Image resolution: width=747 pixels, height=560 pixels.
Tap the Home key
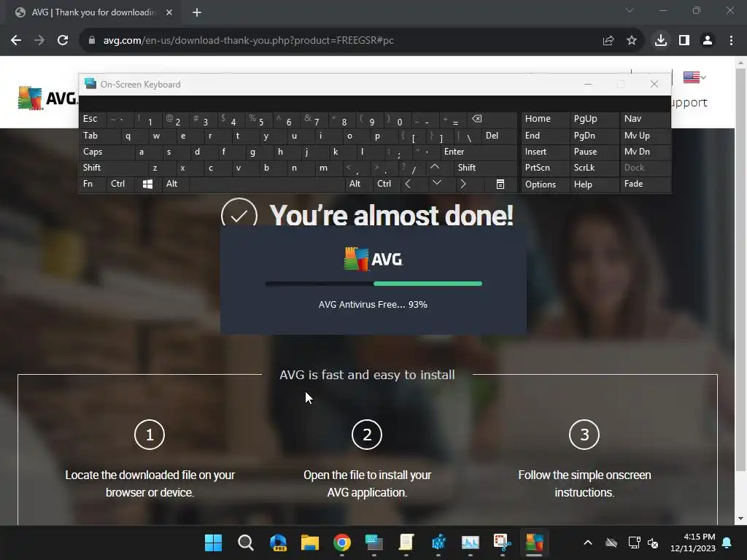coord(545,119)
